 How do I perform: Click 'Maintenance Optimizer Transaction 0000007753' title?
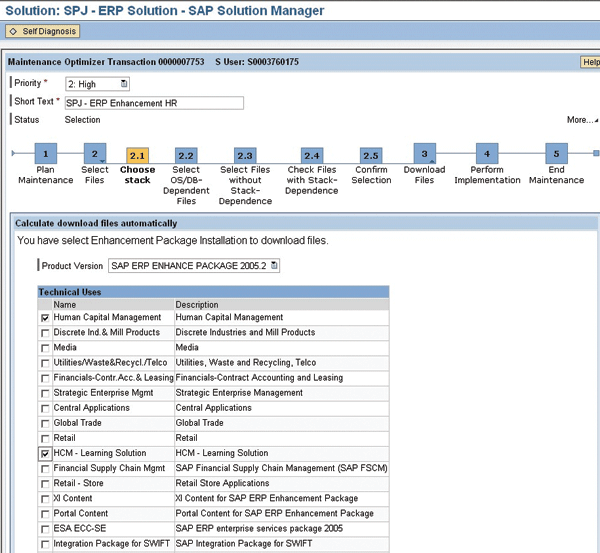click(106, 62)
